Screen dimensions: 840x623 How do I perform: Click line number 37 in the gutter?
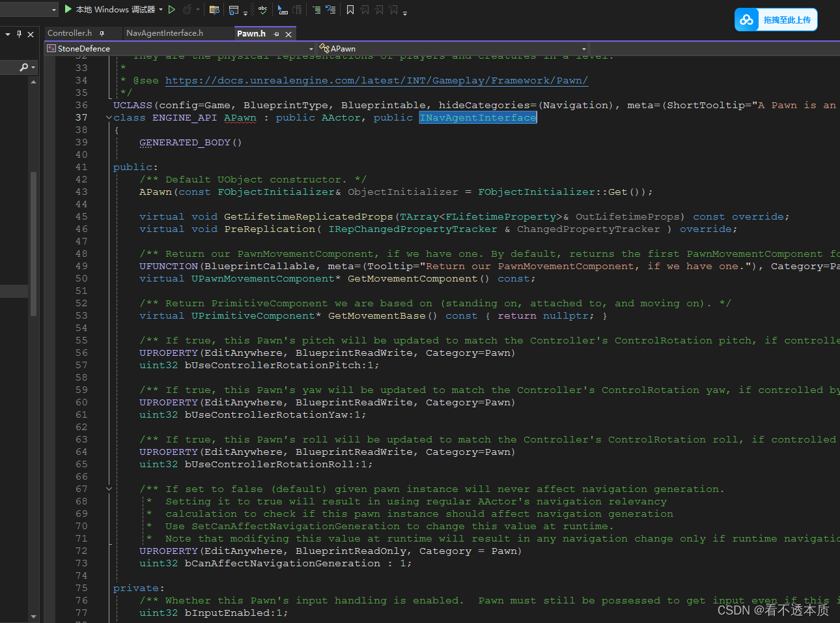(81, 118)
